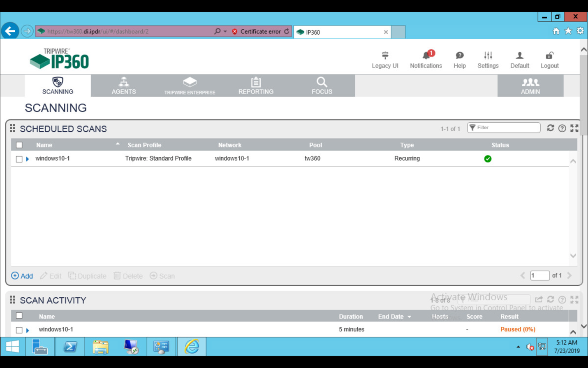
Task: Show hidden system tray icons
Action: click(x=518, y=347)
